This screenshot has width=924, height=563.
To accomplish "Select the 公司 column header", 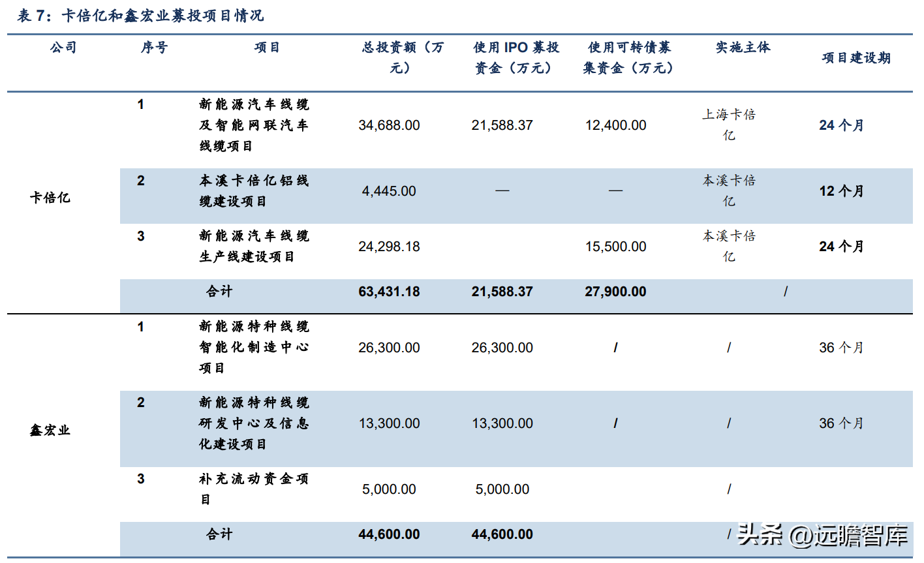I will coord(63,47).
